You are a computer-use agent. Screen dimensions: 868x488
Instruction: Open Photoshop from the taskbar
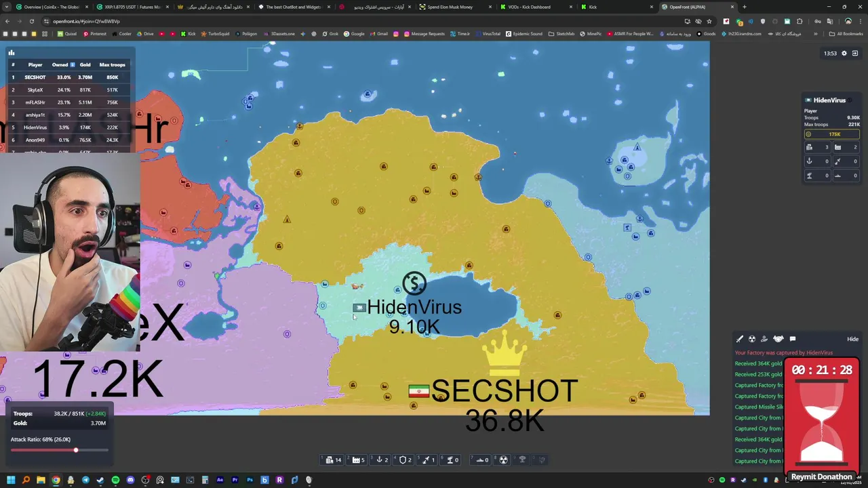point(250,480)
